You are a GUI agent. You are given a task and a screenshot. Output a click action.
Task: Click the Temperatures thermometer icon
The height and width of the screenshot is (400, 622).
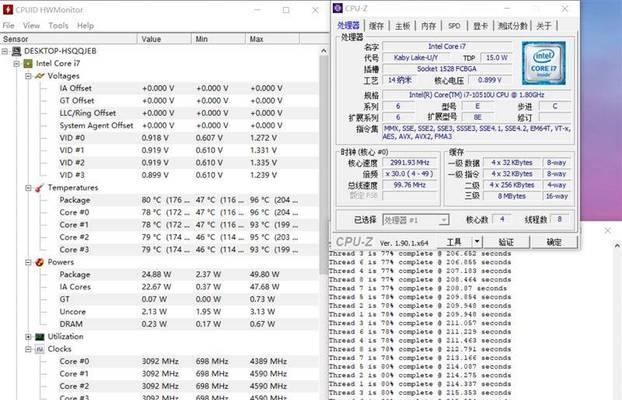[40, 188]
